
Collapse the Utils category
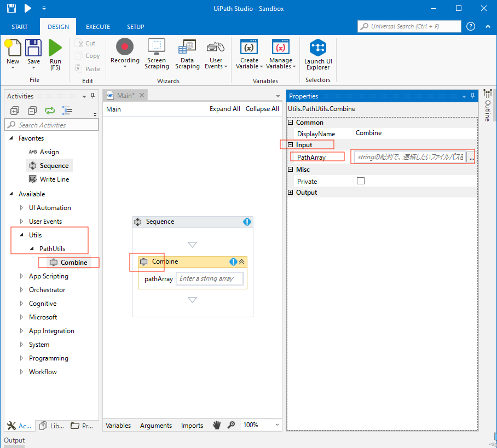click(21, 235)
